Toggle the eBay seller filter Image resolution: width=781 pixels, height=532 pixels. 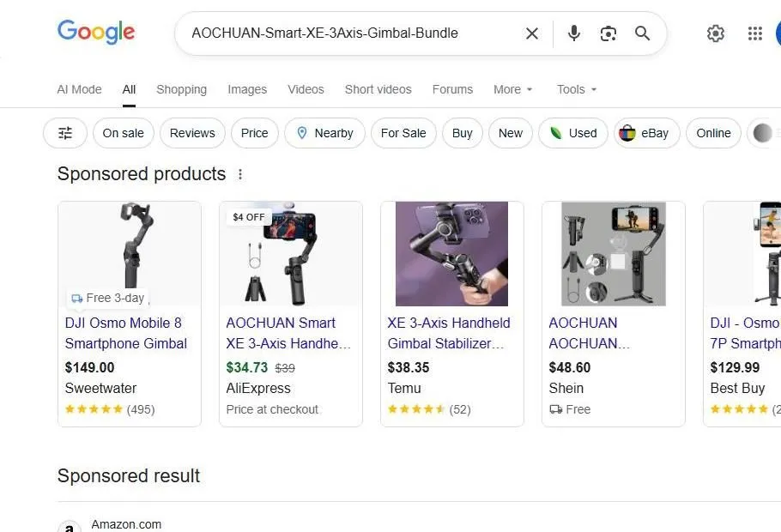(645, 133)
